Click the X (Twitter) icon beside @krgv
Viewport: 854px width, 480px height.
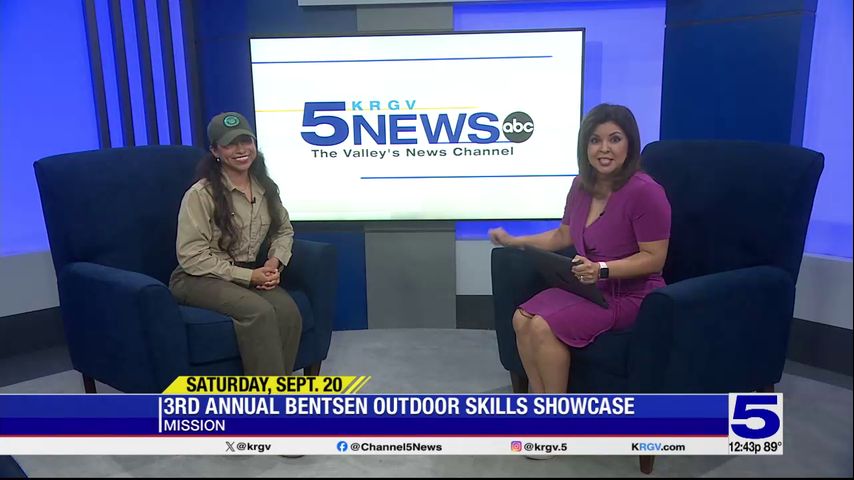click(230, 446)
